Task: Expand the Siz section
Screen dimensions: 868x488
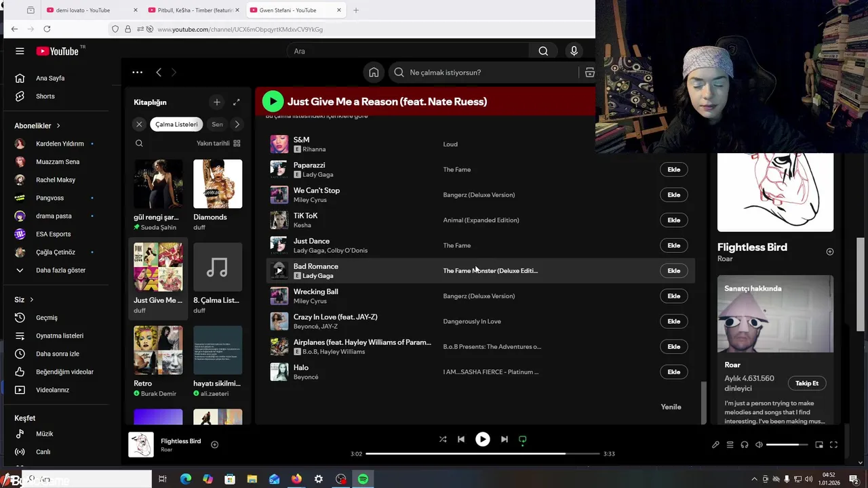Action: 24,300
